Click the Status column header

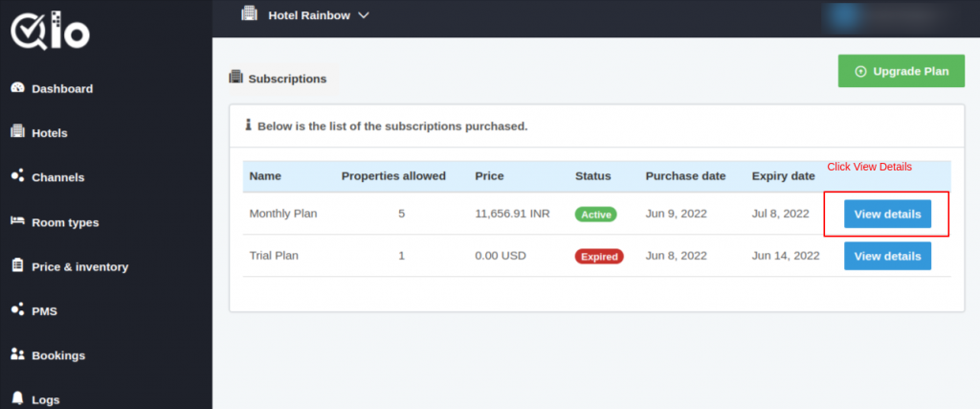pyautogui.click(x=593, y=175)
